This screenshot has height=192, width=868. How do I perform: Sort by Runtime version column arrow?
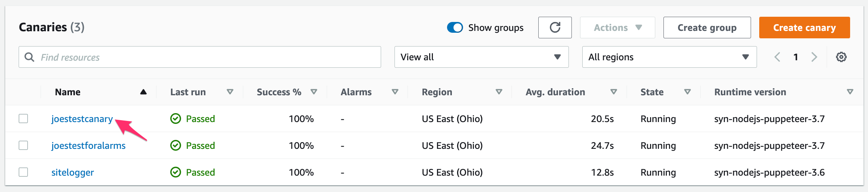coord(850,92)
